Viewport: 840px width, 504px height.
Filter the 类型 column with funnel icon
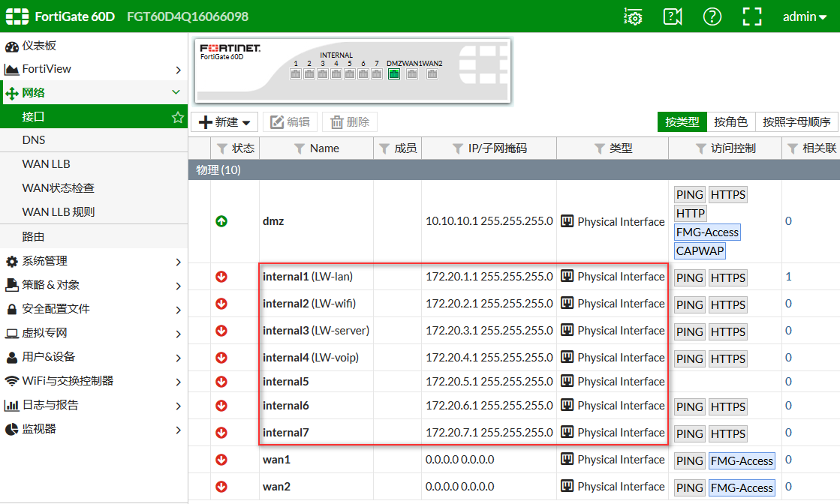click(x=600, y=148)
